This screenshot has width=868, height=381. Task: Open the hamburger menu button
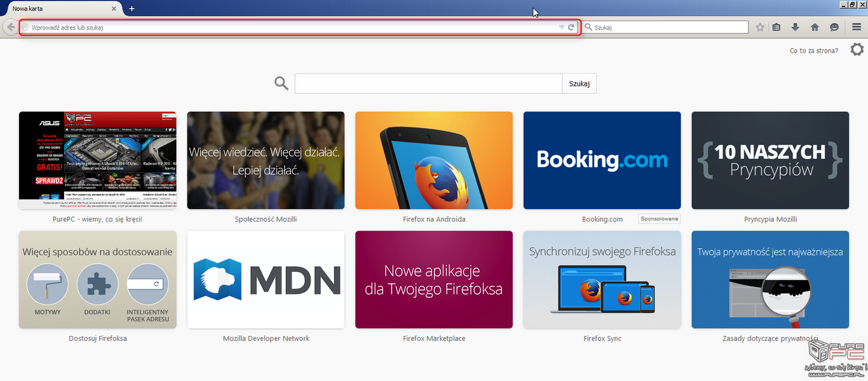[x=857, y=27]
